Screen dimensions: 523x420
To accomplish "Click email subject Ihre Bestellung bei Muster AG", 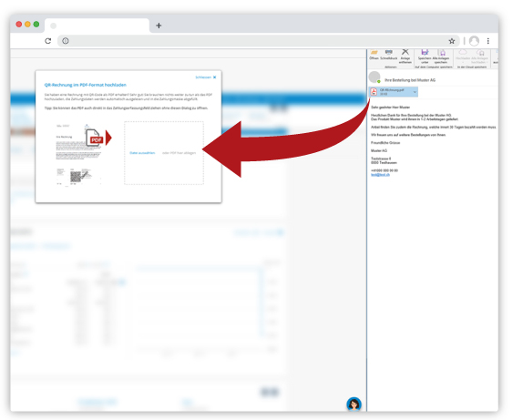I will pos(410,80).
